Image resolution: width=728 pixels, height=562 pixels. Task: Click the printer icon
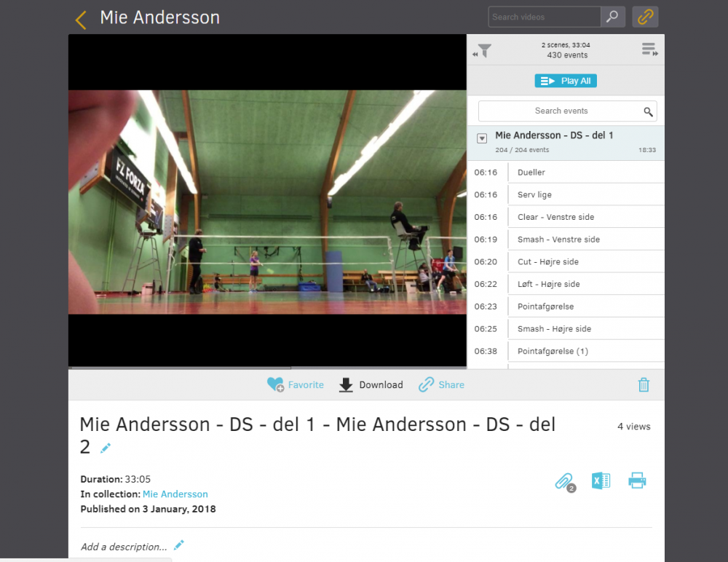(x=637, y=480)
